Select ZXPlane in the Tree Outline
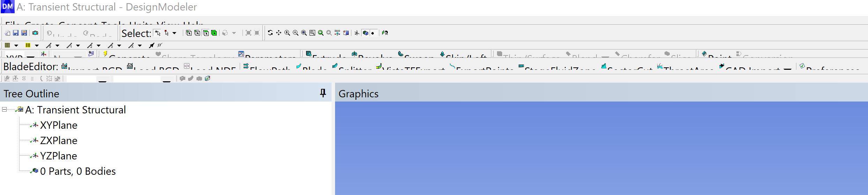 point(59,141)
